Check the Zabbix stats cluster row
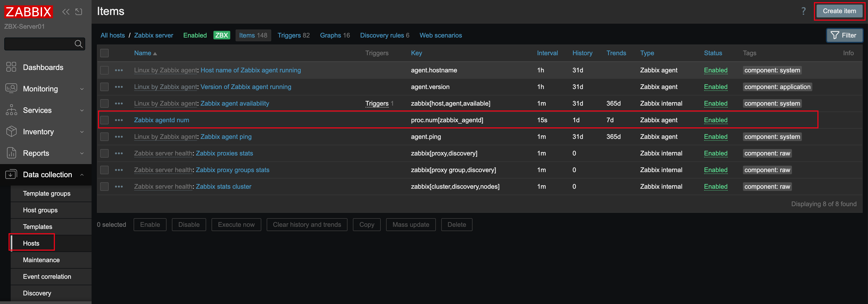The image size is (868, 304). click(x=104, y=186)
